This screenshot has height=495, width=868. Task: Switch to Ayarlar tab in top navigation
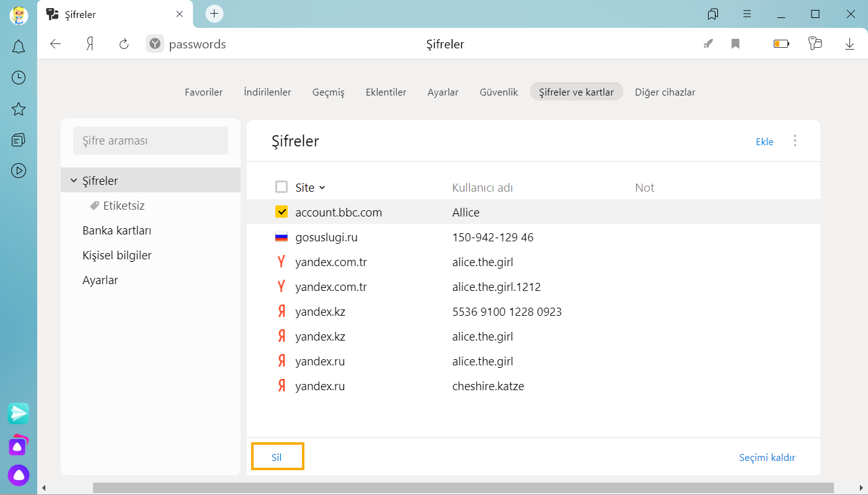click(x=443, y=92)
